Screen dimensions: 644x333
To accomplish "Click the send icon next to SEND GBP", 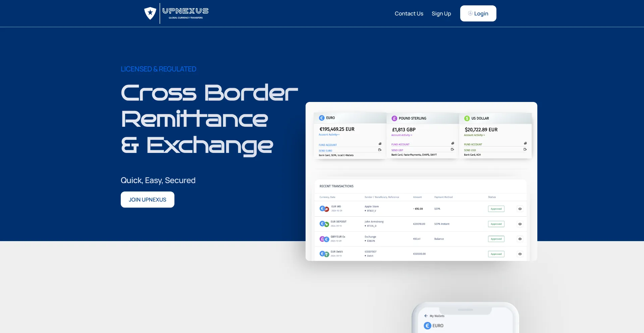I will pos(452,150).
